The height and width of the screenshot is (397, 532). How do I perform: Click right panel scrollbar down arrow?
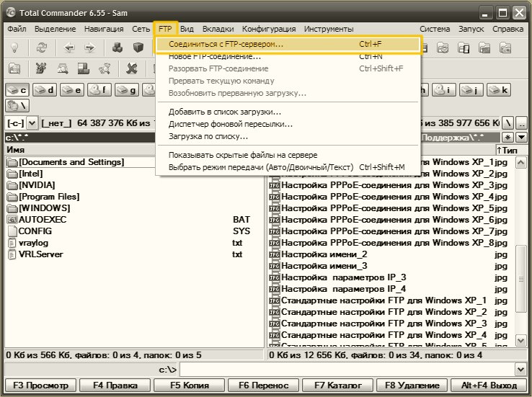pos(520,340)
